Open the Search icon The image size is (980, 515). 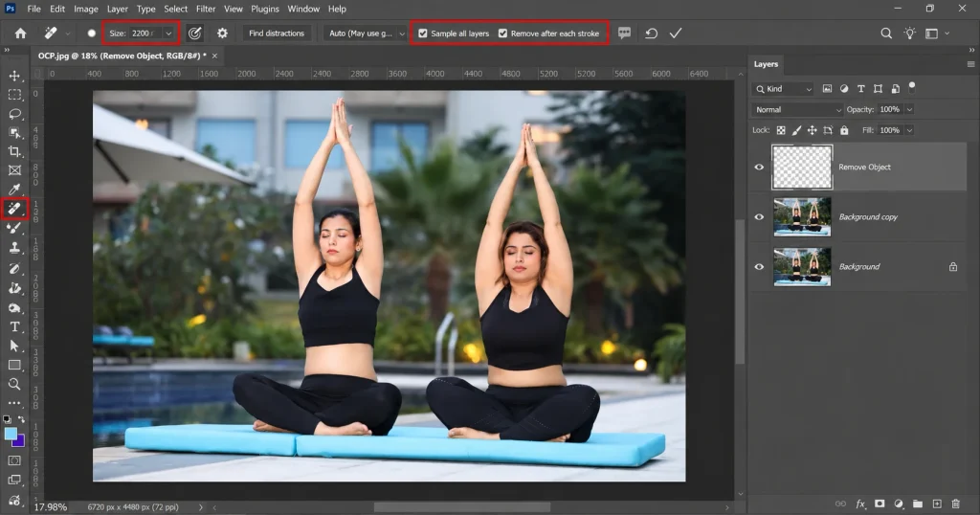(x=886, y=34)
